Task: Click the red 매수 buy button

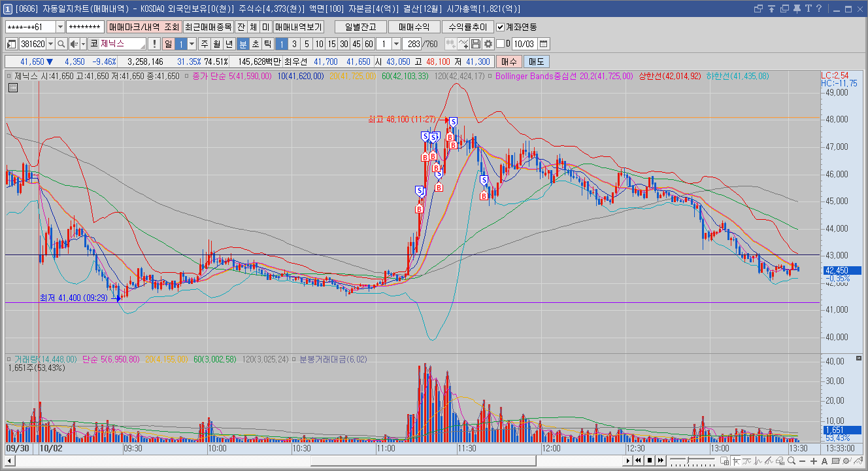Action: [509, 61]
